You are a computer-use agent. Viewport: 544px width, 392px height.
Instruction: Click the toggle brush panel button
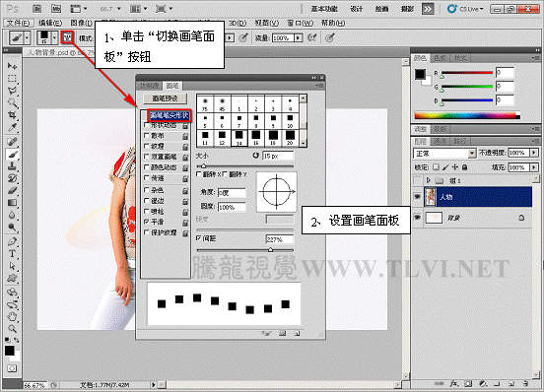(x=67, y=37)
